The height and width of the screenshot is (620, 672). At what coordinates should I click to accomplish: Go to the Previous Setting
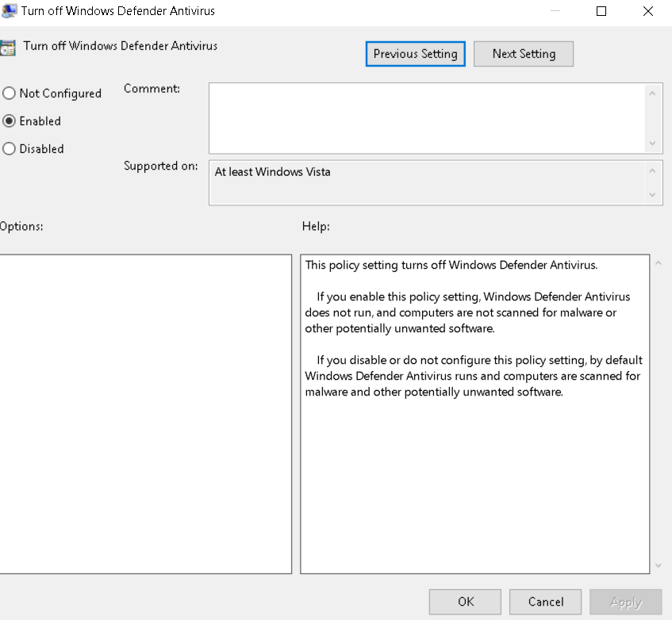[415, 54]
